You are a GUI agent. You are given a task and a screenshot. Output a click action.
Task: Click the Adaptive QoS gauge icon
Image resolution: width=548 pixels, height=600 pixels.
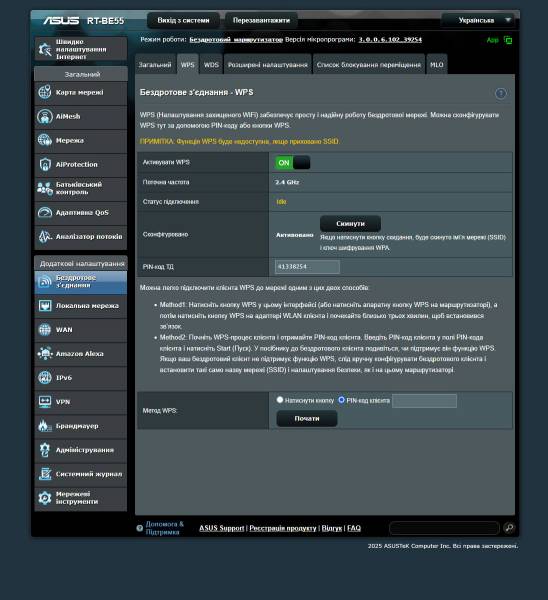coord(45,212)
